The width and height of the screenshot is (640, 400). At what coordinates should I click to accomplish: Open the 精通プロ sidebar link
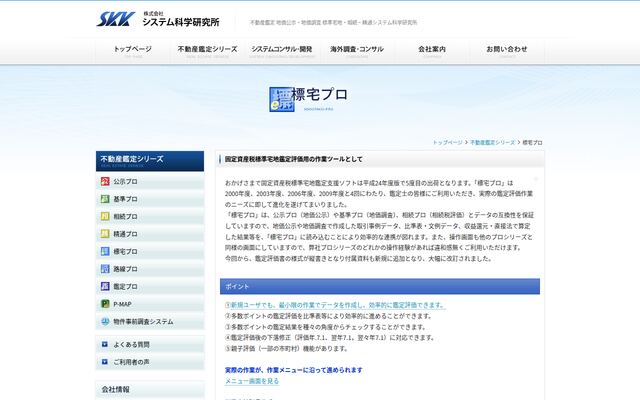point(150,234)
